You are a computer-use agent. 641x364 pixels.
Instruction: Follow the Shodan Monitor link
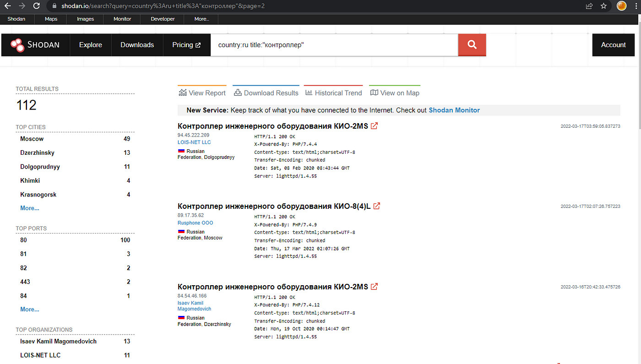click(x=454, y=110)
